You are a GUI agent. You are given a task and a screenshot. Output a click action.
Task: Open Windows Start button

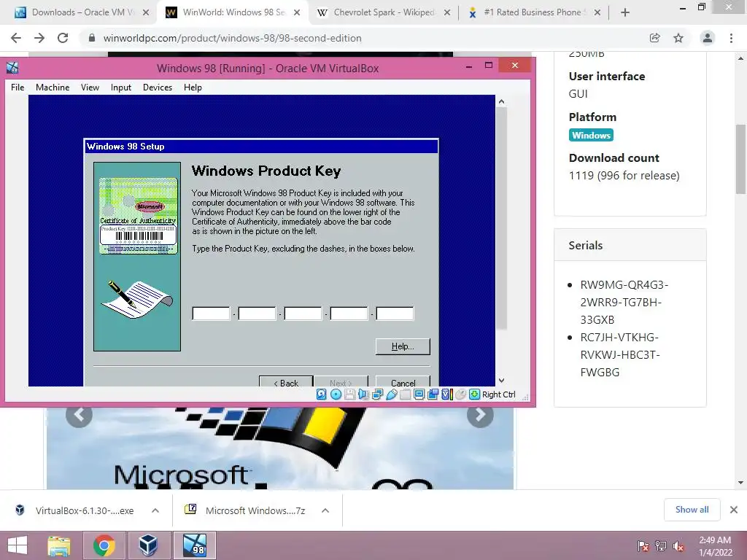[18, 545]
